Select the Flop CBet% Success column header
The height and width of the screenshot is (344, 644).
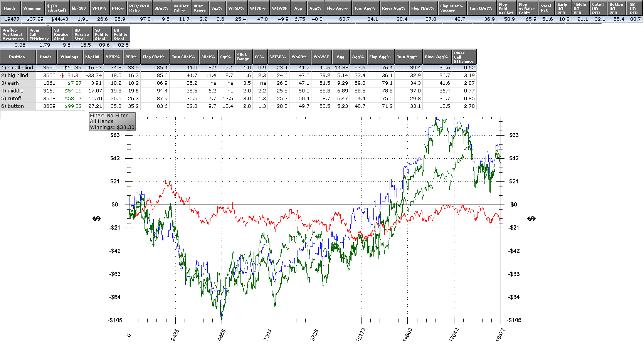452,8
